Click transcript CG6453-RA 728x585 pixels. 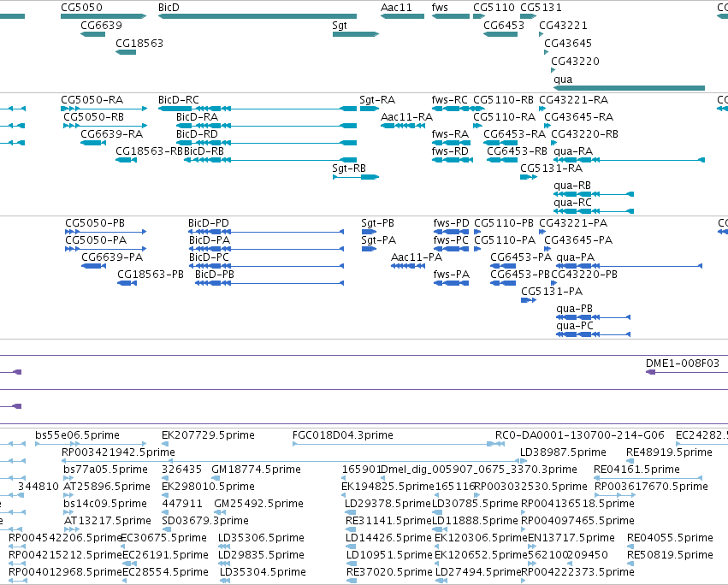point(500,143)
